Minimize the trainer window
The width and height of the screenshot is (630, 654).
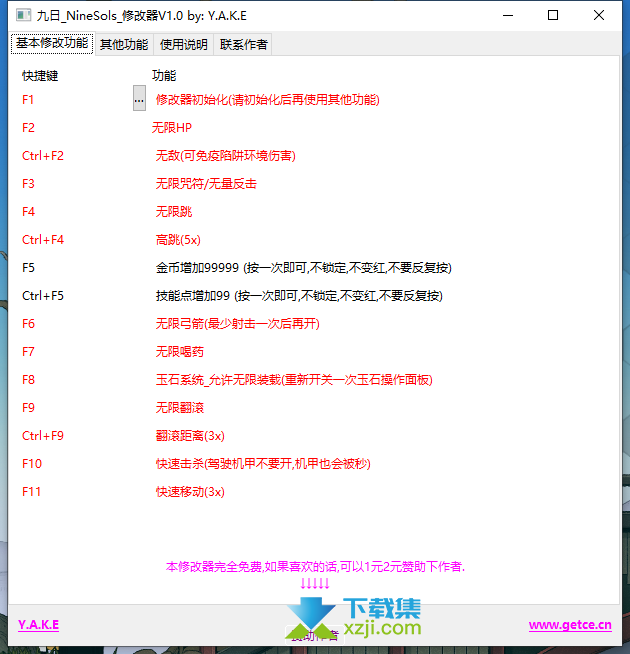[508, 15]
